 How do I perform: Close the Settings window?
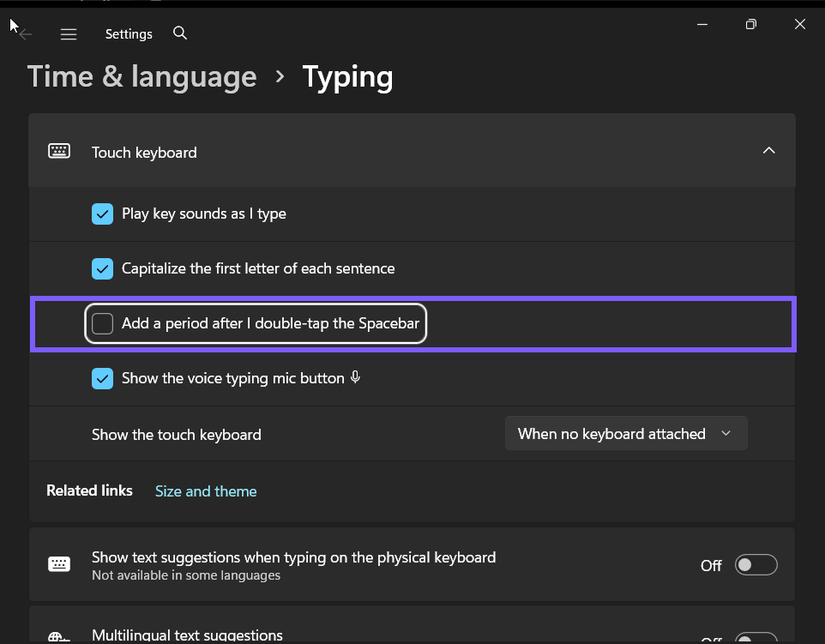[x=800, y=24]
